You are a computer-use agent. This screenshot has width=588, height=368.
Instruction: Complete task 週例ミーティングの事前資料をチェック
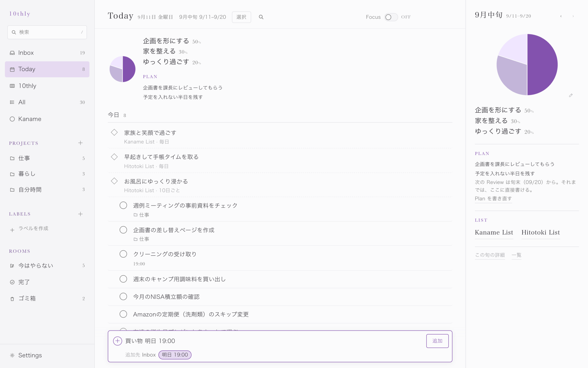123,205
